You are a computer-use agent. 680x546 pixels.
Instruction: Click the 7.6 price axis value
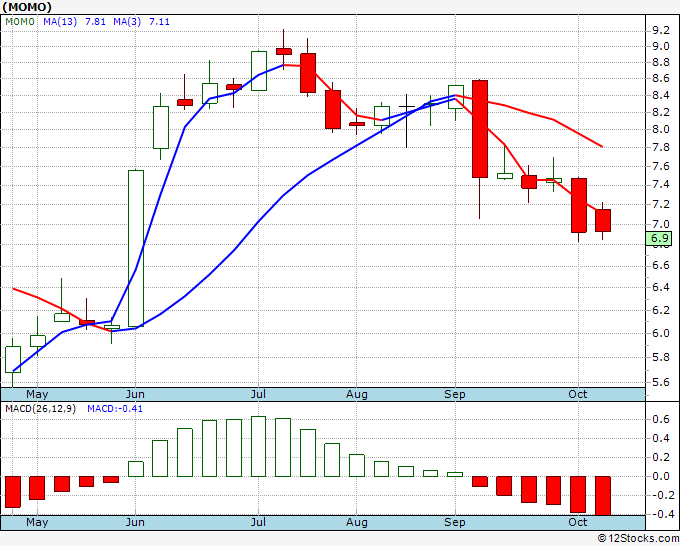pyautogui.click(x=661, y=167)
